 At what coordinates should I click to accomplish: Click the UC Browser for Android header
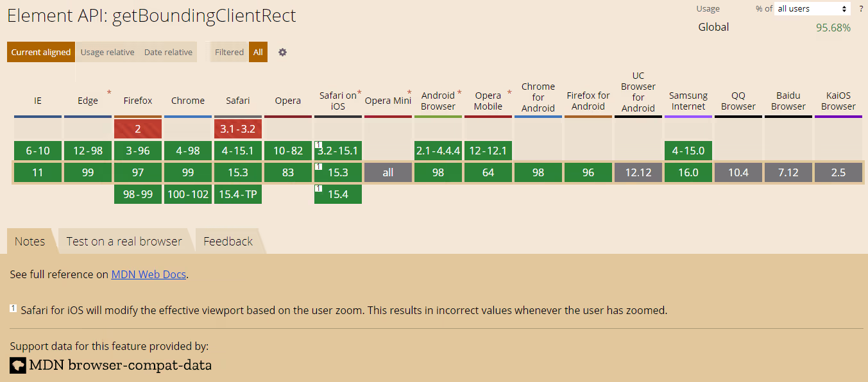(x=638, y=92)
